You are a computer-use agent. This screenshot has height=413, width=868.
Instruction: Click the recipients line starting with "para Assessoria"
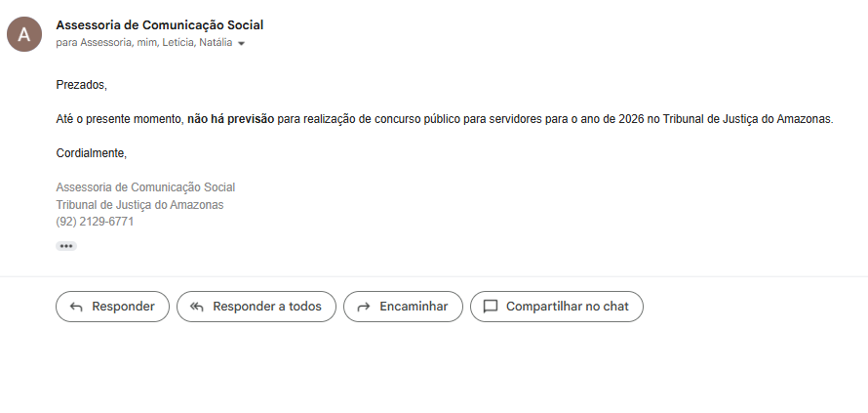[143, 43]
